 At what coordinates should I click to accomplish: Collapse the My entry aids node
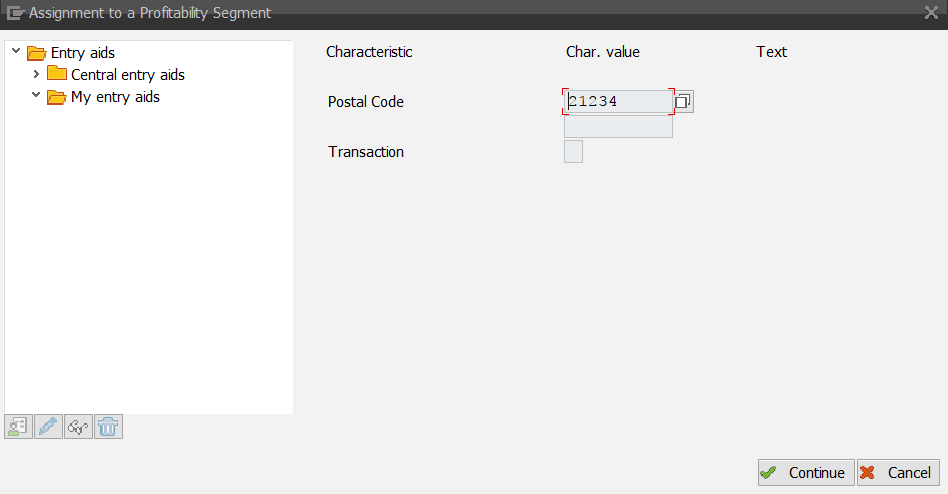tap(36, 96)
